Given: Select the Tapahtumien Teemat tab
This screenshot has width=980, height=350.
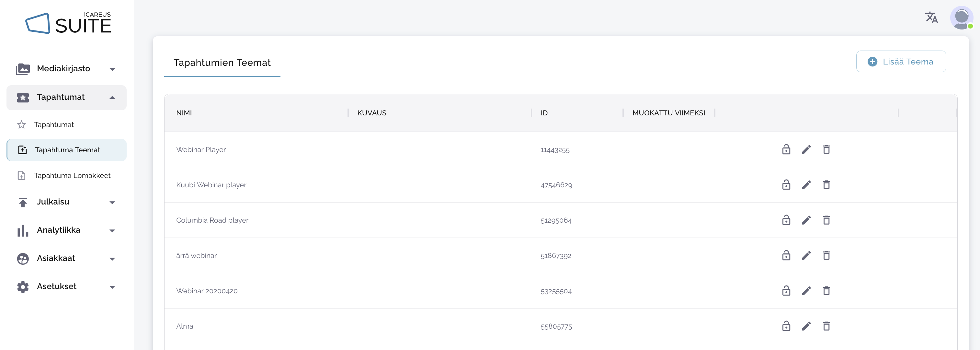Looking at the screenshot, I should click(x=222, y=63).
